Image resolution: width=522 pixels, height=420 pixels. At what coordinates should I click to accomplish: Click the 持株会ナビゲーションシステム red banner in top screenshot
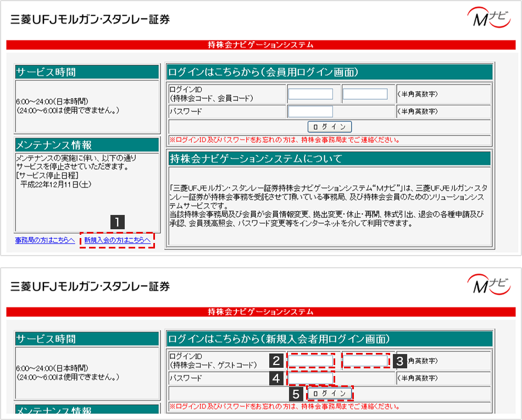[260, 45]
